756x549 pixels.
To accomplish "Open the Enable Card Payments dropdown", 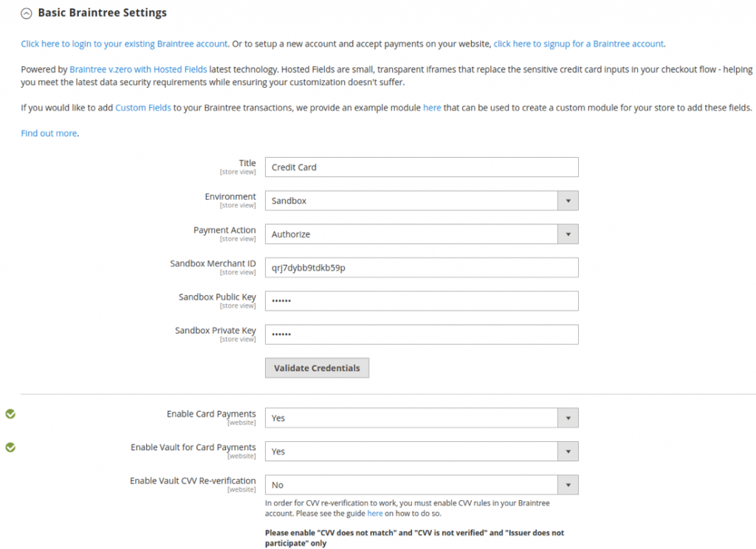I will pyautogui.click(x=568, y=418).
